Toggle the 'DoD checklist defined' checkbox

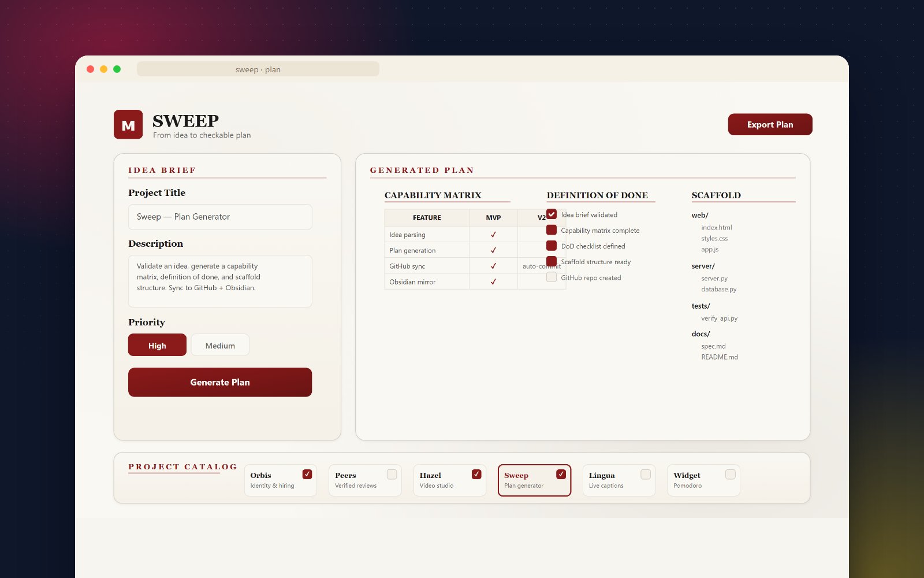coord(552,246)
